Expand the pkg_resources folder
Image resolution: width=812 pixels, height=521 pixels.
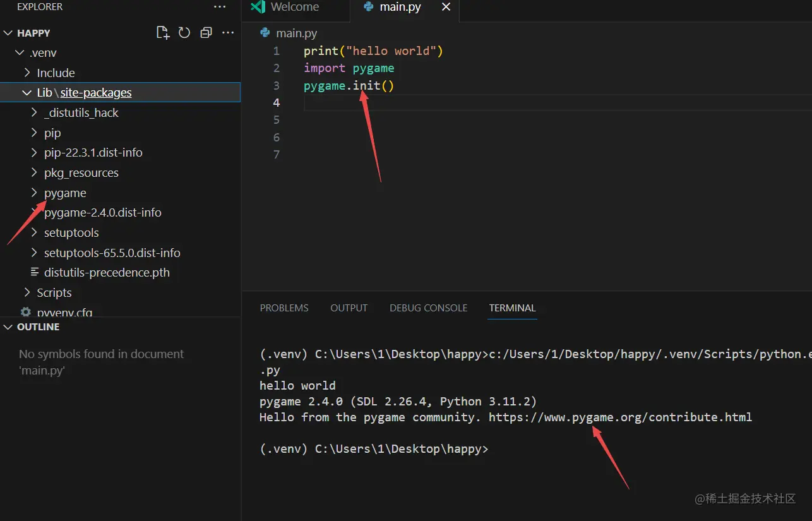pyautogui.click(x=35, y=173)
